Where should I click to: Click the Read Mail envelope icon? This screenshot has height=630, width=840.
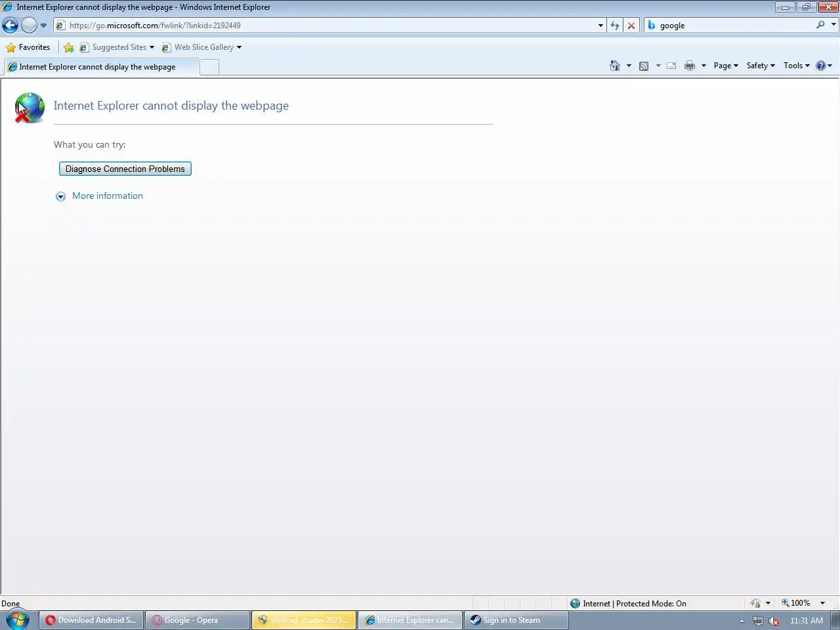[x=671, y=66]
